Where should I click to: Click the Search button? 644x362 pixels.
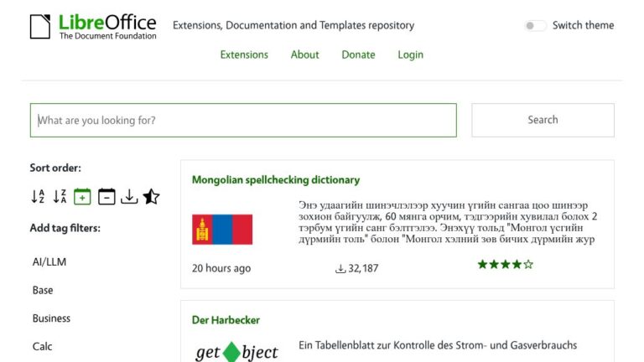click(x=543, y=120)
